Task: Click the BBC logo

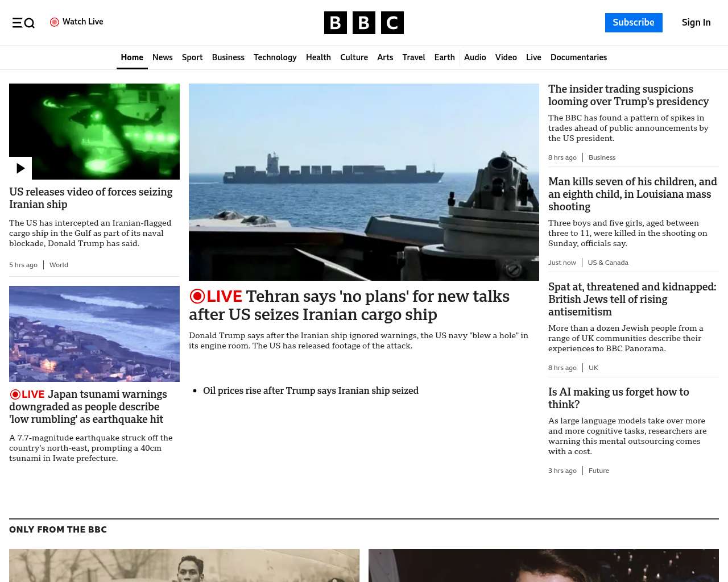Action: (x=363, y=23)
